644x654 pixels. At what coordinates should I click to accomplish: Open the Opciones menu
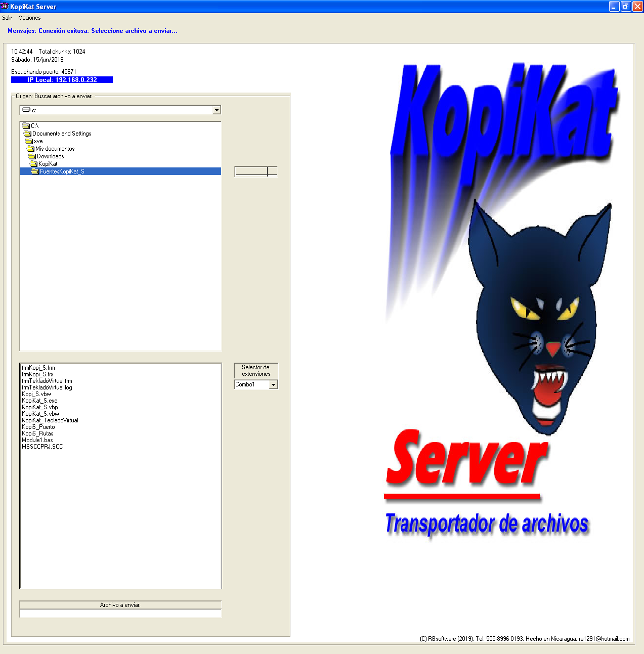tap(29, 18)
